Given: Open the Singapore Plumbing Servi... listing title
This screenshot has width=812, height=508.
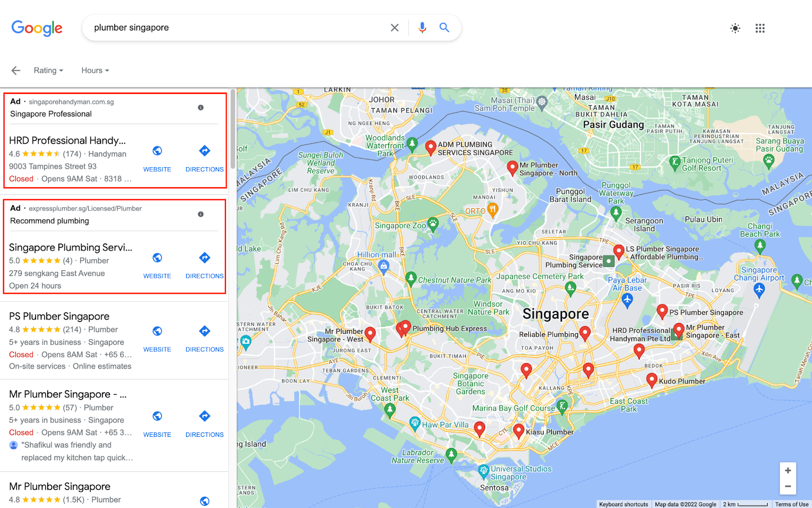Looking at the screenshot, I should click(x=71, y=247).
